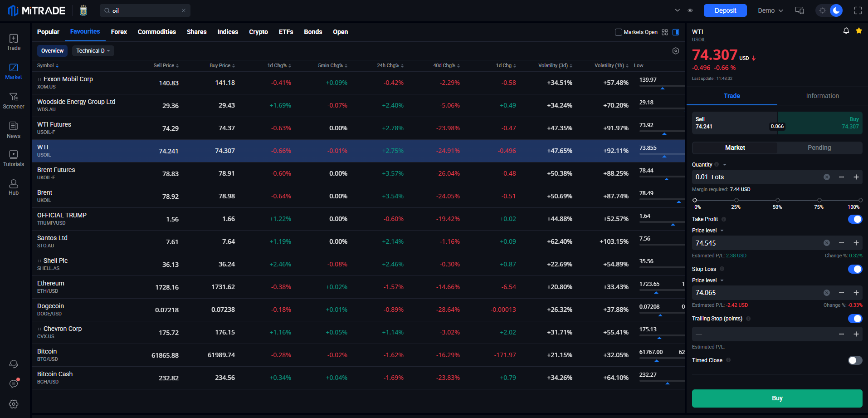Click the oil search field

145,10
